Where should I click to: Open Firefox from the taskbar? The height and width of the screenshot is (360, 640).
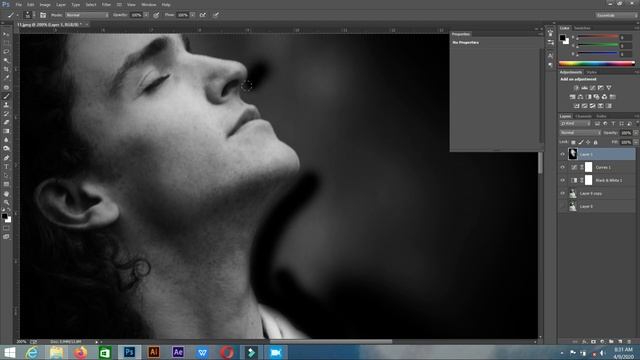click(81, 352)
